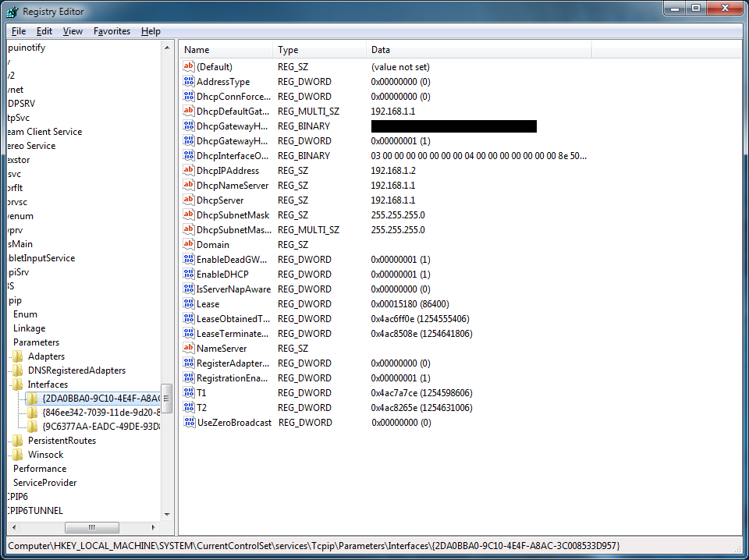The width and height of the screenshot is (749, 560).
Task: Click the DhcpConnForce value icon
Action: pos(189,97)
